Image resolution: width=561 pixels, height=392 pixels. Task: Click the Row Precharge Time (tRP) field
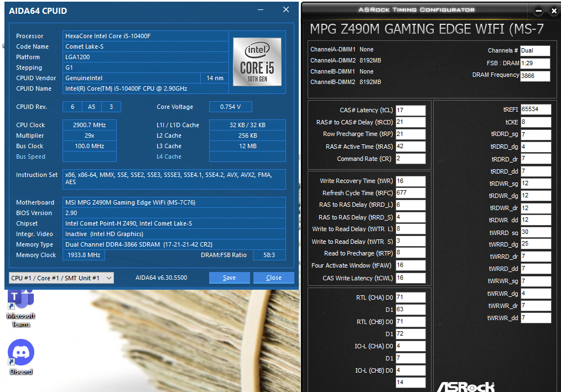click(x=411, y=134)
